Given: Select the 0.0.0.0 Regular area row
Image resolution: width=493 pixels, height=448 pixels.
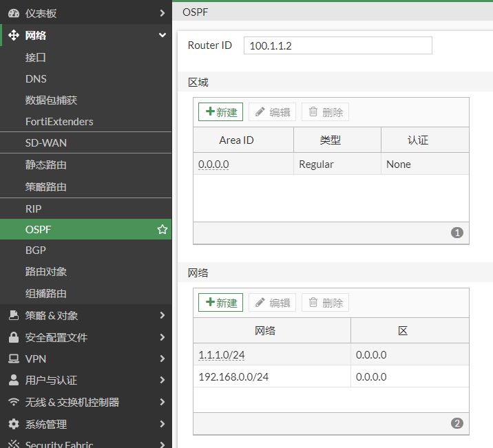Looking at the screenshot, I should point(331,164).
